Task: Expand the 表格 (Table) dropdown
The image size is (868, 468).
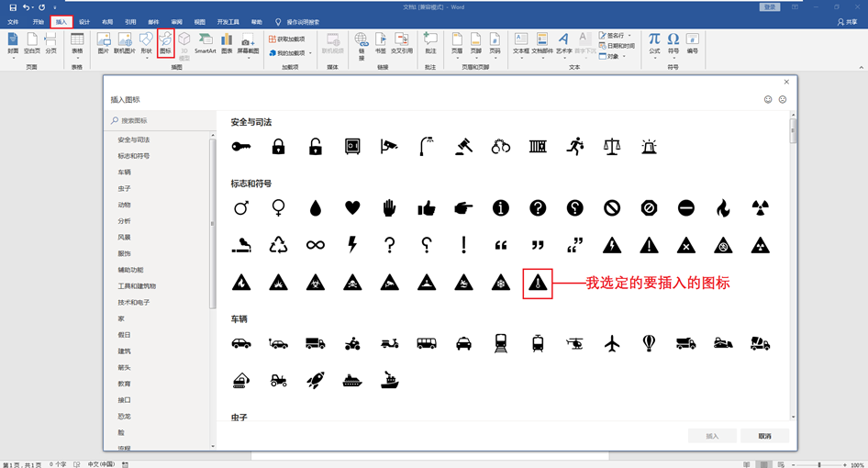Action: (x=77, y=43)
